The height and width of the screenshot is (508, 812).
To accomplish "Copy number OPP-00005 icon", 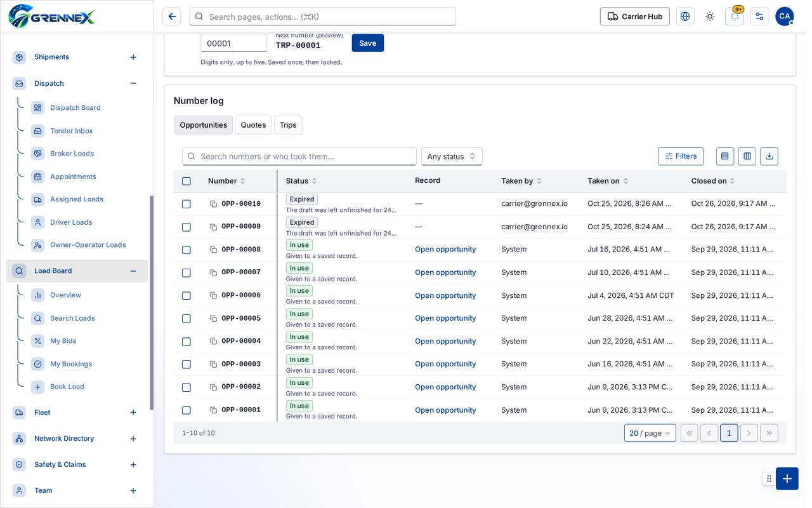I will click(x=213, y=319).
